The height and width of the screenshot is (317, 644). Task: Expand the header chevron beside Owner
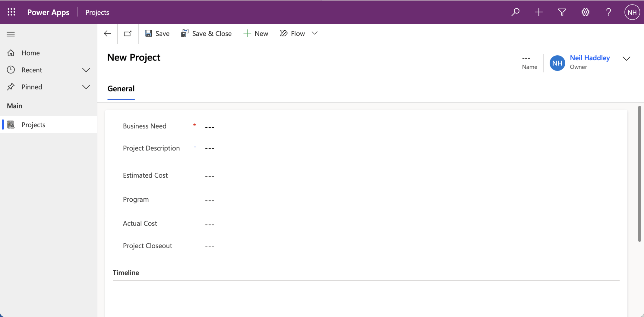[x=626, y=58]
